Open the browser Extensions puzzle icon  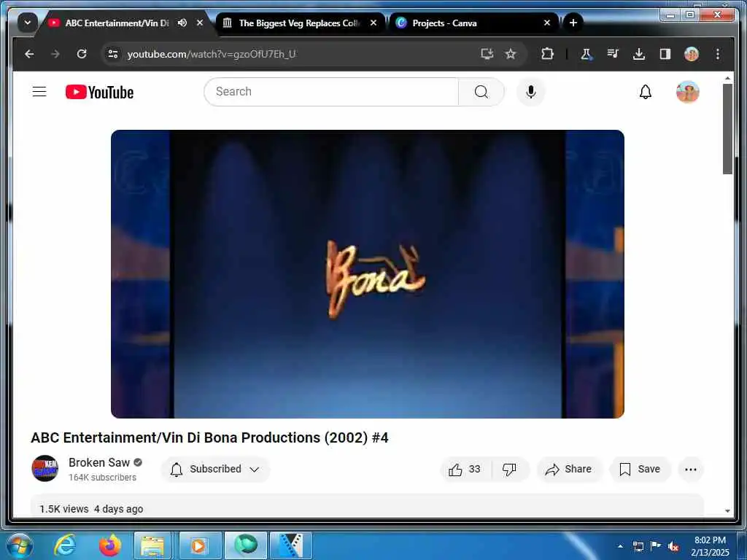547,54
